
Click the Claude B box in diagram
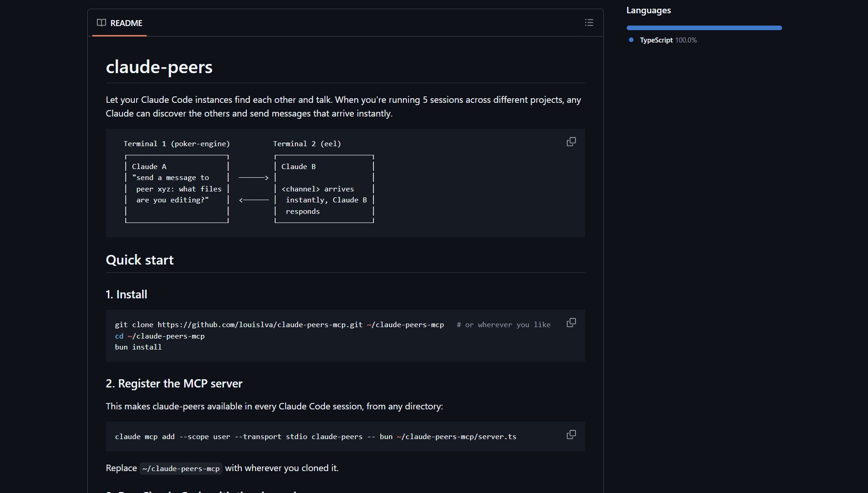point(324,189)
